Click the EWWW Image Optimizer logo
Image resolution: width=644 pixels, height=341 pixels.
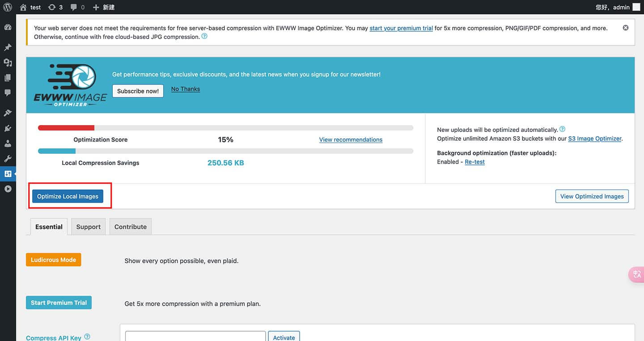pyautogui.click(x=70, y=85)
